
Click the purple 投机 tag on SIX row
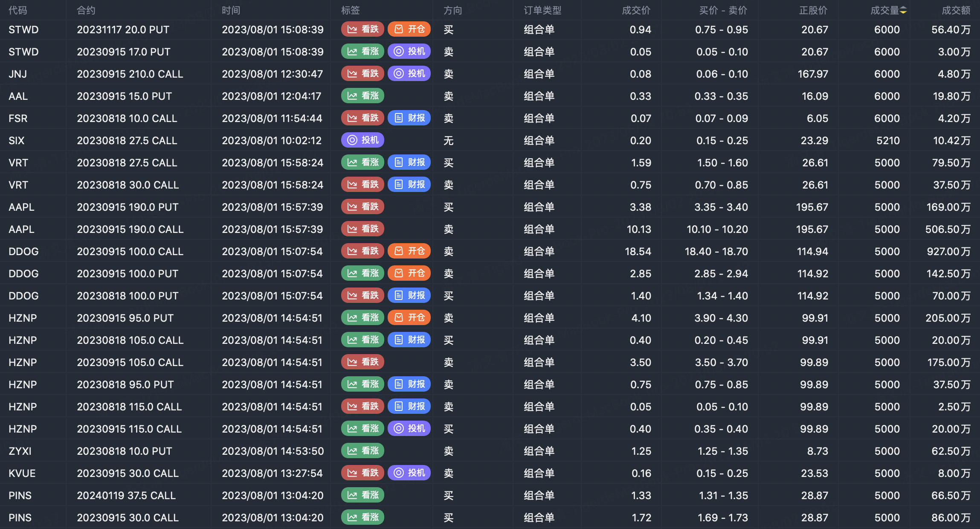[x=362, y=140]
